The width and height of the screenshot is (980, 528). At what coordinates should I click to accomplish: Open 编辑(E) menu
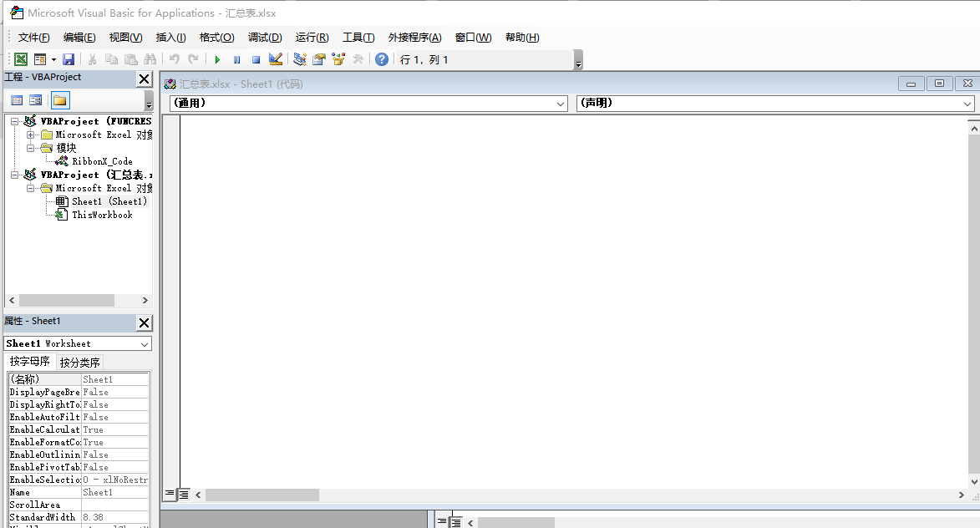pyautogui.click(x=79, y=38)
